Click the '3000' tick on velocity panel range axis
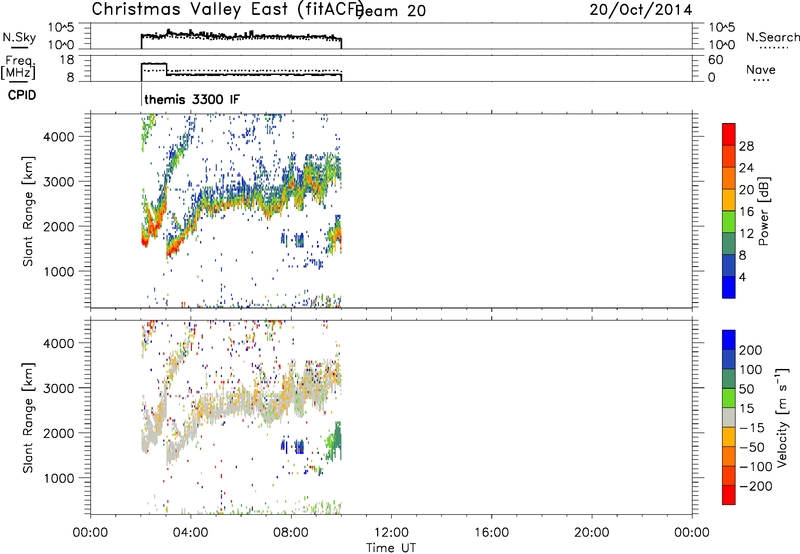Screen dimensions: 800x554 pyautogui.click(x=59, y=388)
